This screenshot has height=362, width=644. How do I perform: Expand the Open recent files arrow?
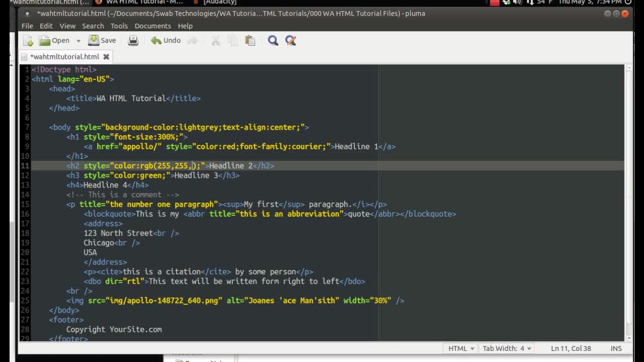click(78, 41)
